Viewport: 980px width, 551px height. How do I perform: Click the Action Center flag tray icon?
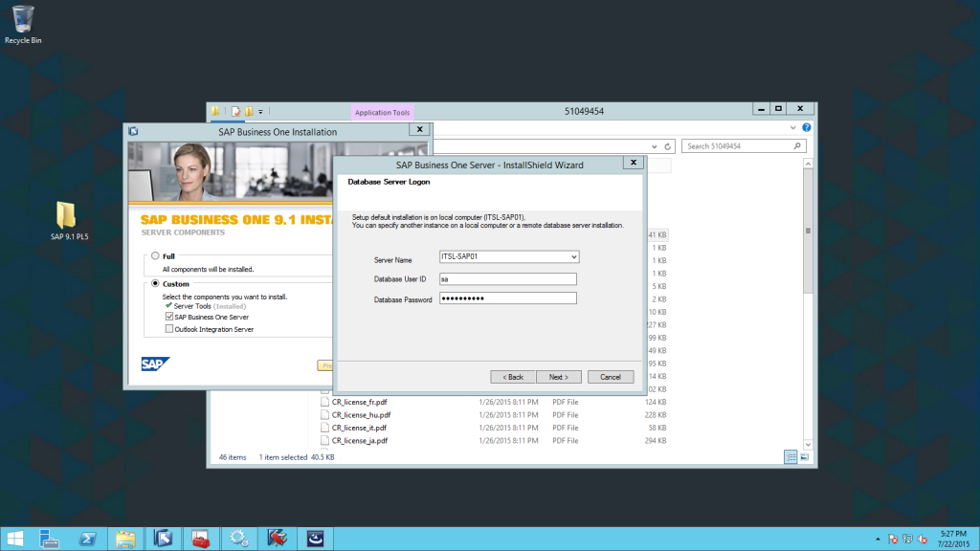pos(893,540)
